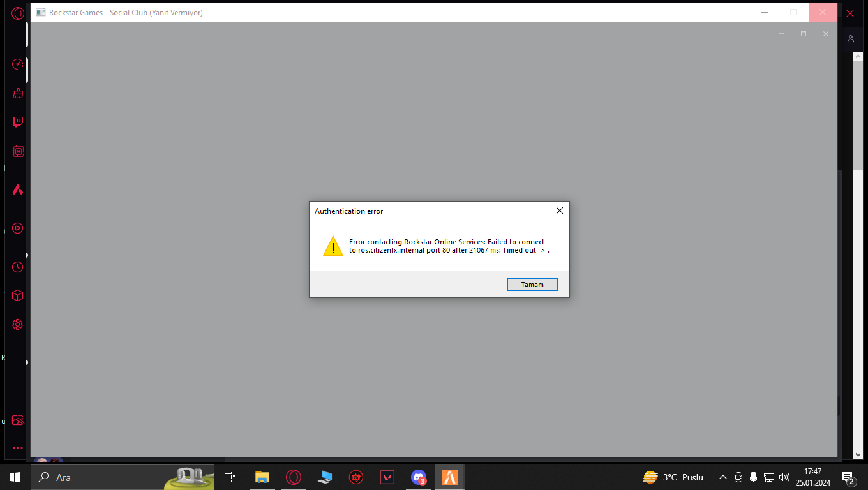Open Settings gear in Opera sidebar
Screen dimensions: 868x490
point(18,324)
